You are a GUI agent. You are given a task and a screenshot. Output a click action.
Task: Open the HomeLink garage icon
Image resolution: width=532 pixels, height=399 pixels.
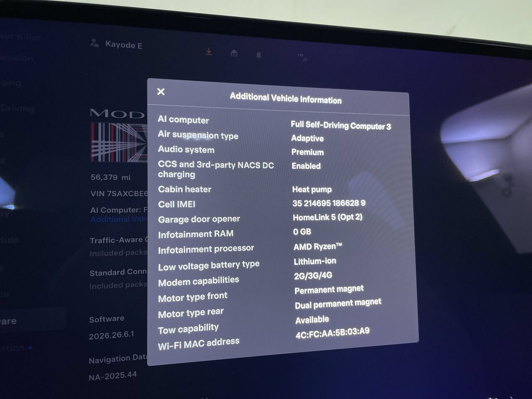click(234, 53)
